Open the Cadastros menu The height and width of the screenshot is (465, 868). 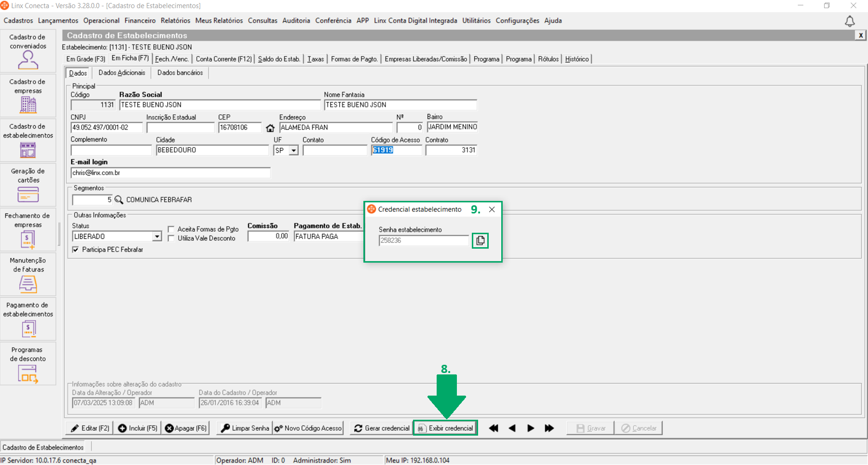coord(18,21)
